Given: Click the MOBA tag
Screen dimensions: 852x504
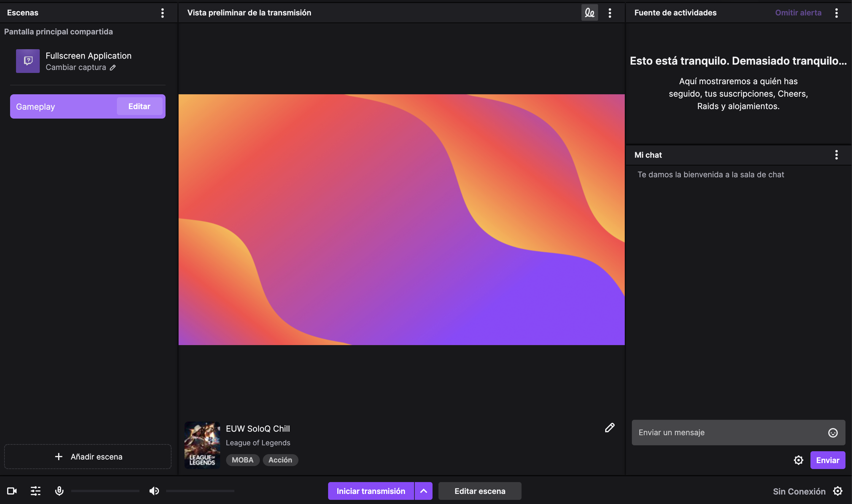Looking at the screenshot, I should 243,460.
